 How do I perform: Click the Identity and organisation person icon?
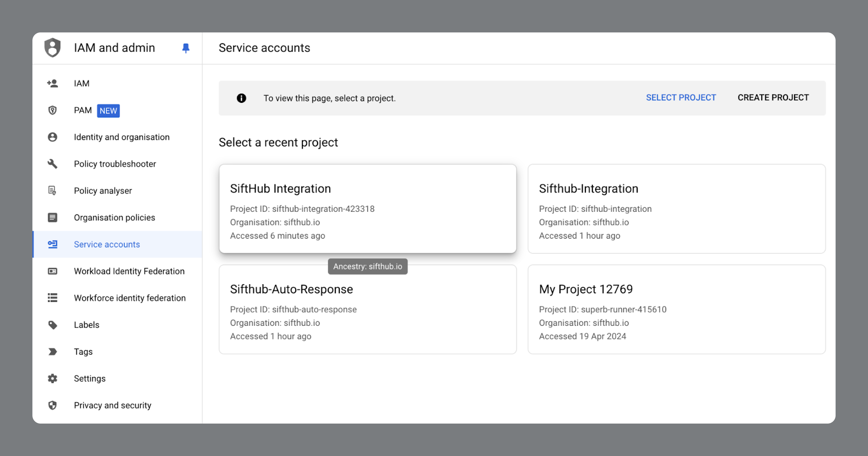(53, 137)
